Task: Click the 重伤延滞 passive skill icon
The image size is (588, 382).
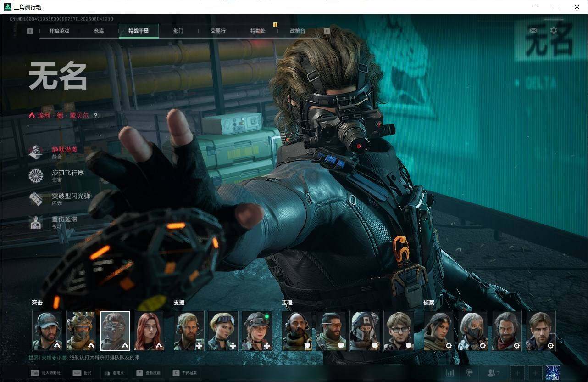Action: pos(36,222)
